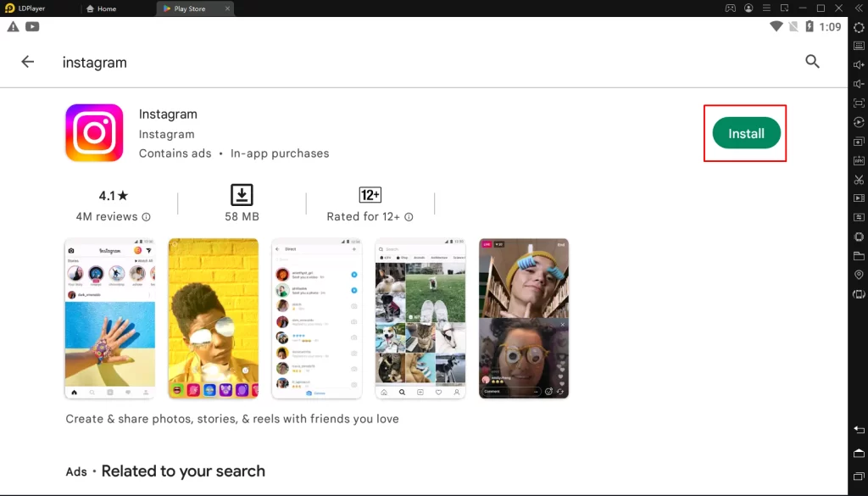Collapse the right sidebar with double chevron

(x=859, y=8)
